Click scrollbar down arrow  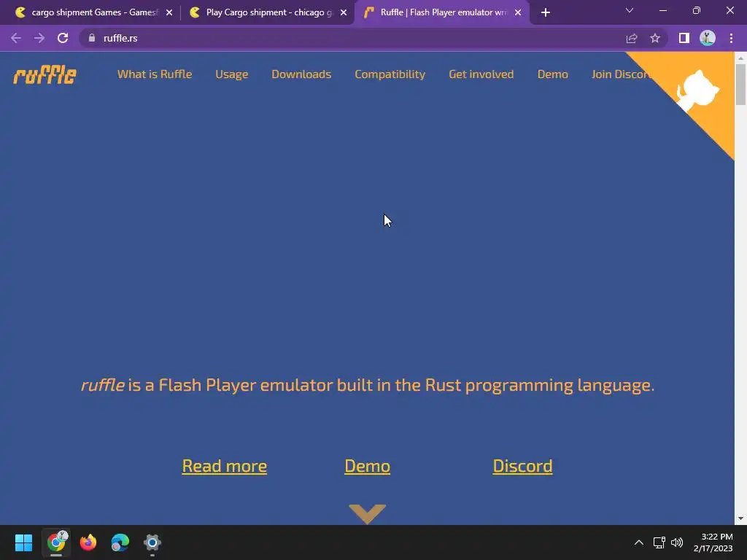click(740, 518)
